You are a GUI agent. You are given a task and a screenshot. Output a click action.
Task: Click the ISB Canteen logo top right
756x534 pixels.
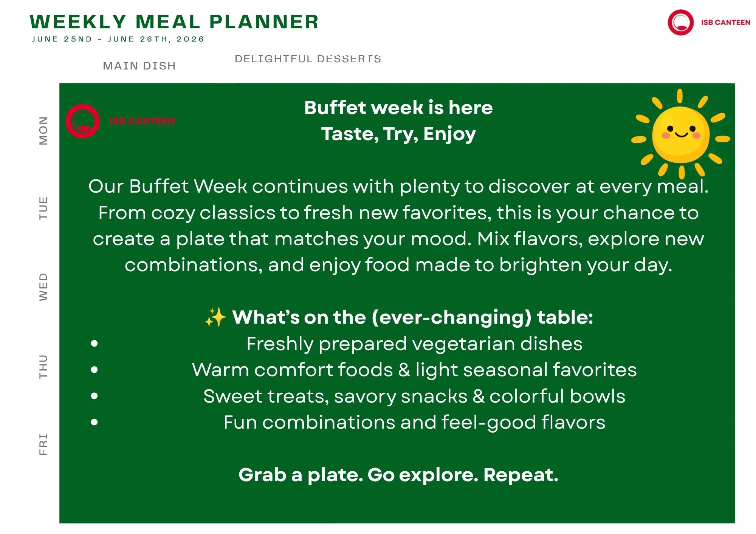[x=709, y=22]
